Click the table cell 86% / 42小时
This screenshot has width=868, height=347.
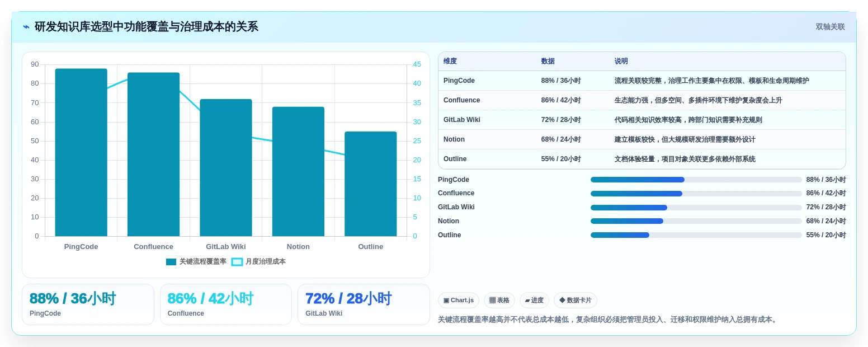click(561, 100)
